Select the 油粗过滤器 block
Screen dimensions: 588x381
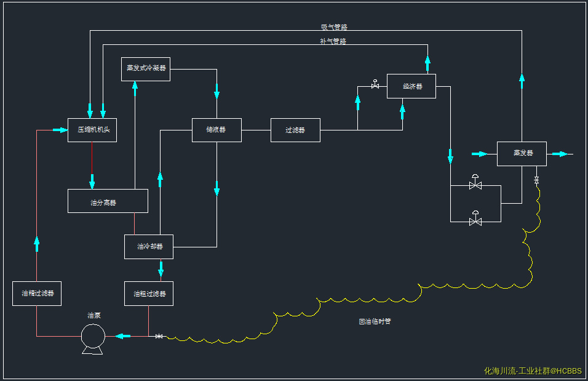click(x=148, y=294)
